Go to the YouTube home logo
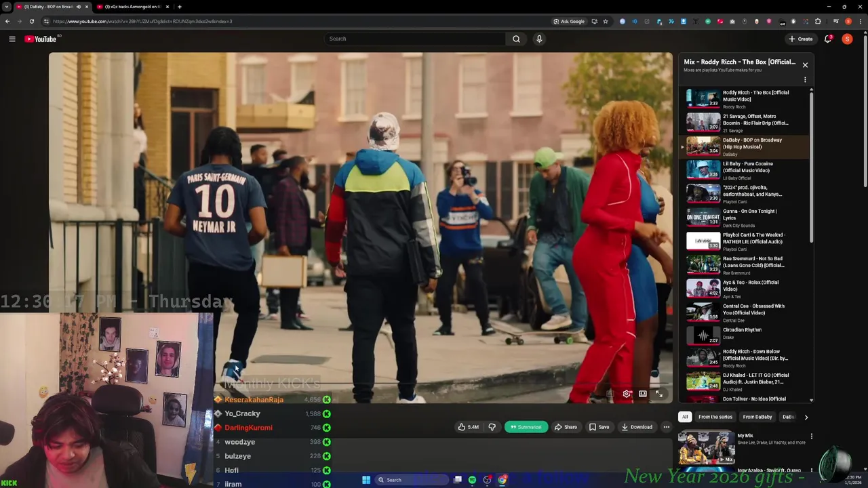Screen dimensions: 868x488 click(x=41, y=39)
